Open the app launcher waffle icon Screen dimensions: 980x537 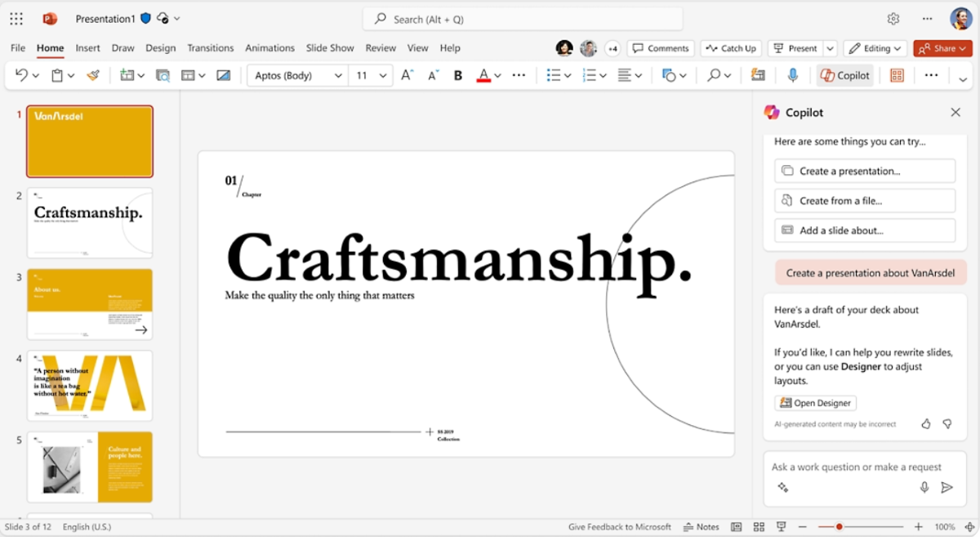(16, 18)
